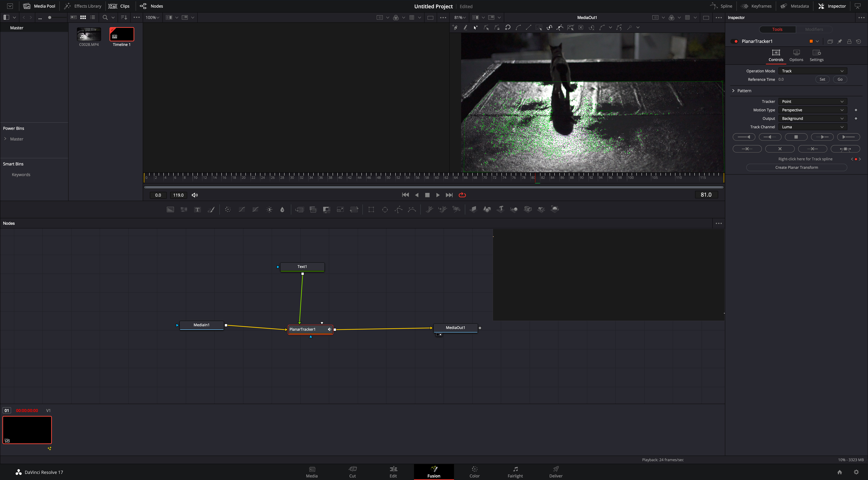Pin the PlanarTracker1 inspector controls

point(840,41)
